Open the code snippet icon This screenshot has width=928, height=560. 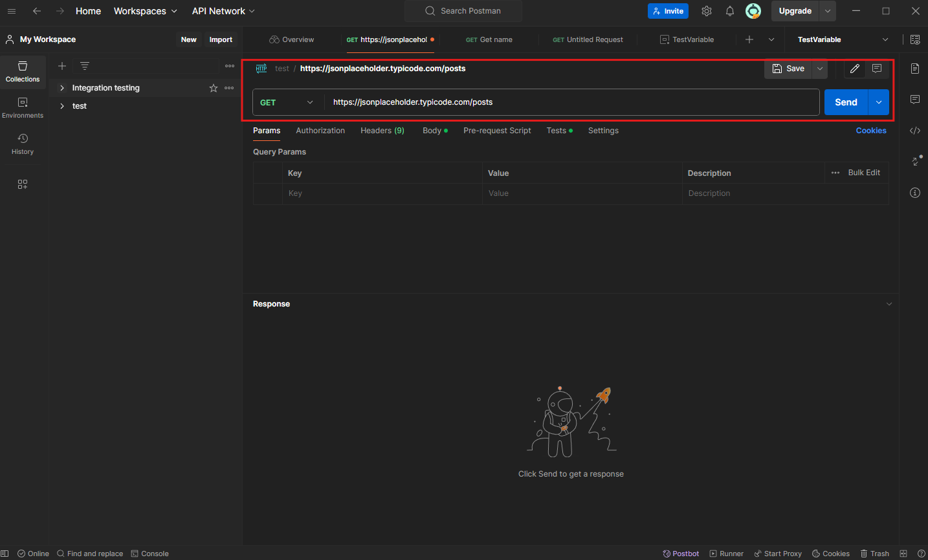(915, 131)
